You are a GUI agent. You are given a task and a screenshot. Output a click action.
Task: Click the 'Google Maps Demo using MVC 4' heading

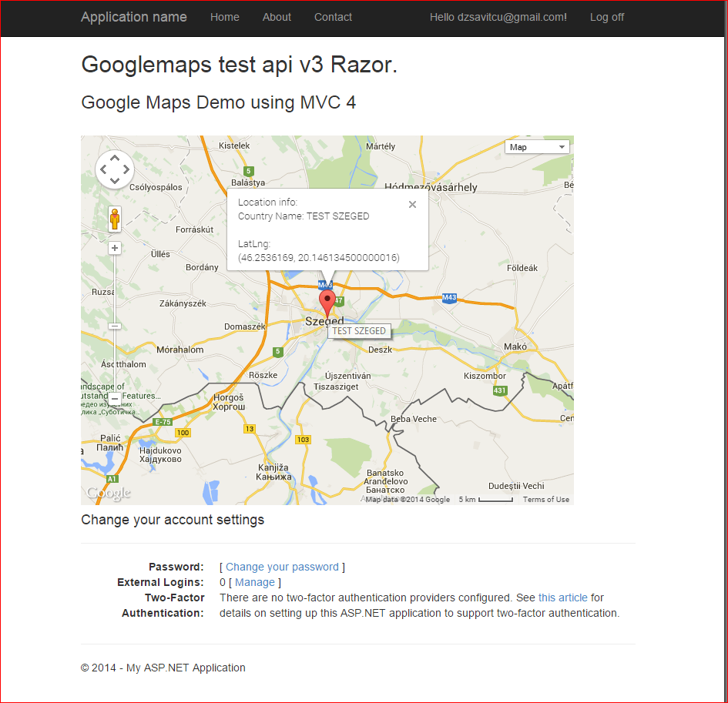point(219,102)
